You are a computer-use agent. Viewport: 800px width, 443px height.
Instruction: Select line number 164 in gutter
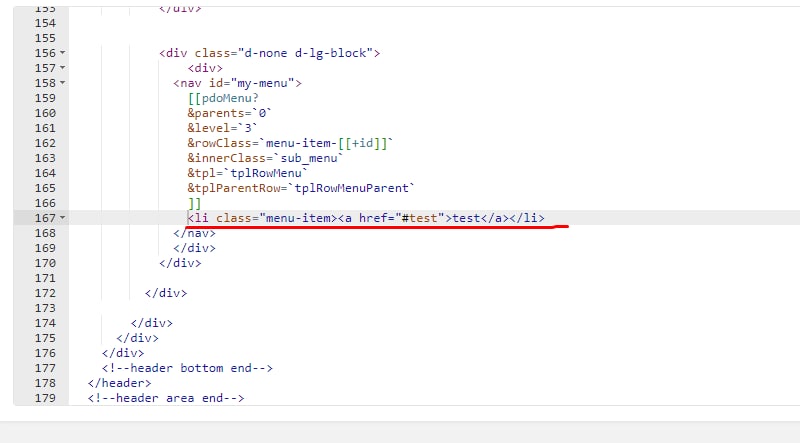tap(45, 173)
